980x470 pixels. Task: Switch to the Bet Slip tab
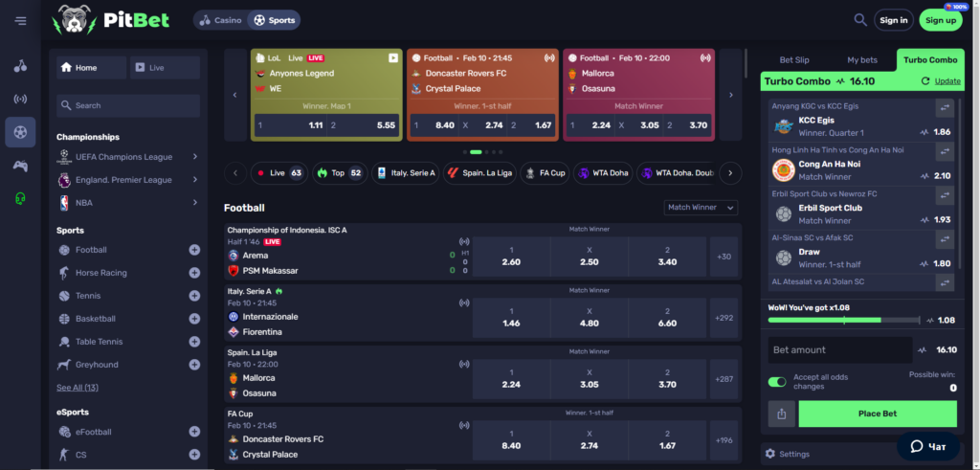(794, 60)
